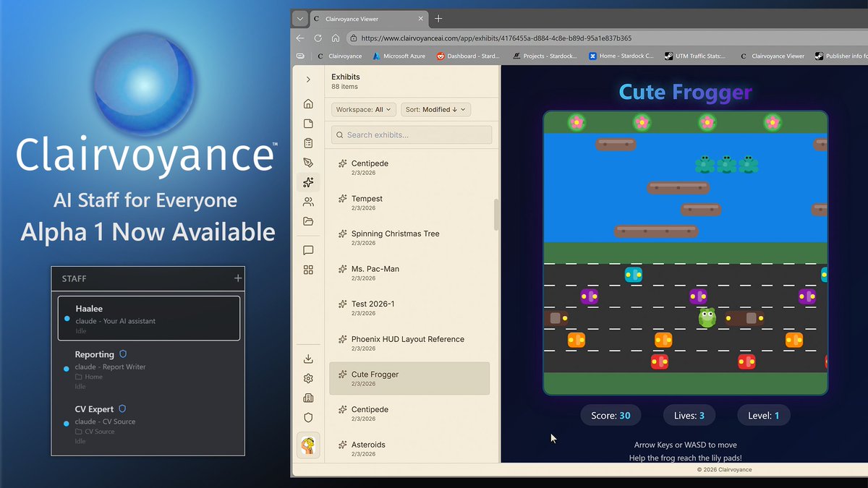Open a new browser tab

pos(438,19)
